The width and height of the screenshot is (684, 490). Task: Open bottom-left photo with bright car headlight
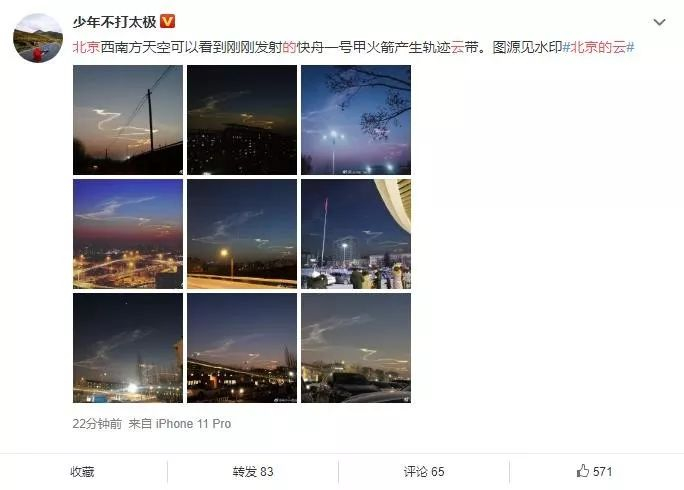[x=128, y=348]
